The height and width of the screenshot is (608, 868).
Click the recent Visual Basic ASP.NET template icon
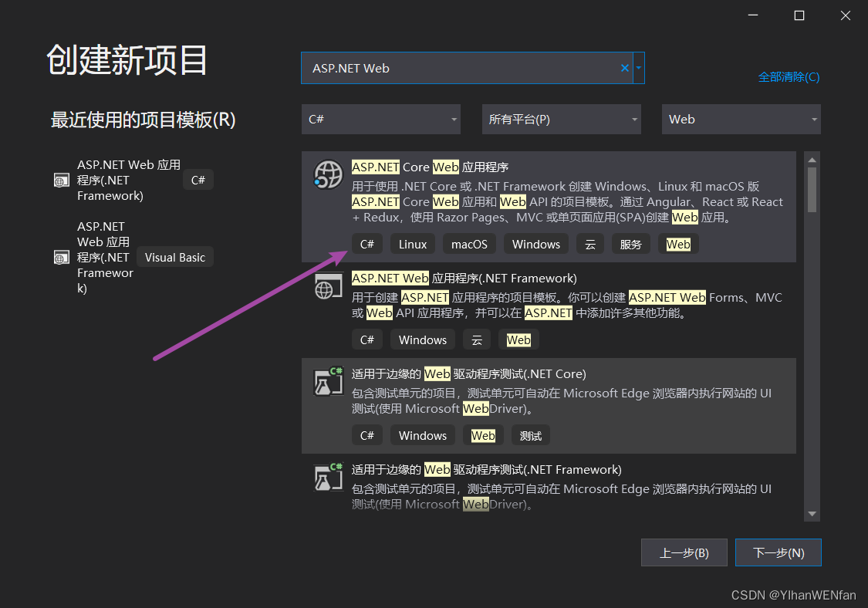coord(62,258)
